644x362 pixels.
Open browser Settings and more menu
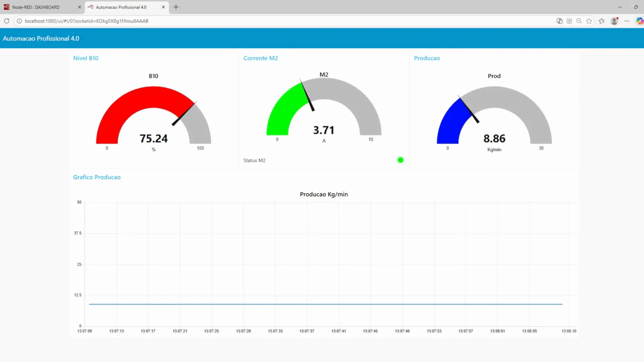627,21
